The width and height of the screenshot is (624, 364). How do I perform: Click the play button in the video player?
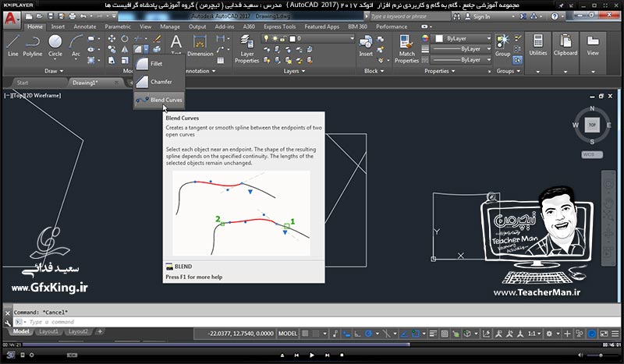pos(311,355)
